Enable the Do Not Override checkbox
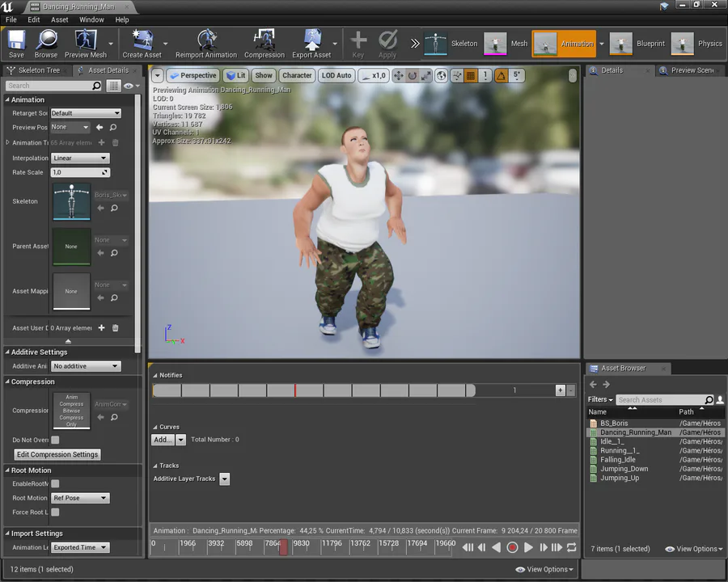728x582 pixels. [56, 441]
